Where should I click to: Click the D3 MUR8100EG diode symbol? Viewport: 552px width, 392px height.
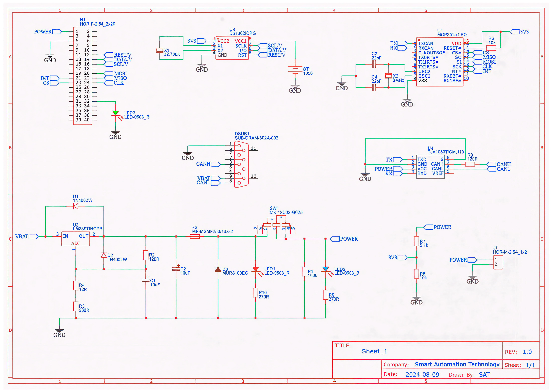click(x=218, y=269)
